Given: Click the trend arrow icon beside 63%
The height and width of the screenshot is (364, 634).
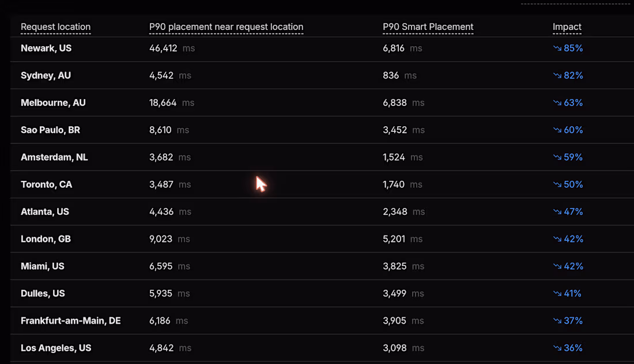Looking at the screenshot, I should tap(557, 103).
